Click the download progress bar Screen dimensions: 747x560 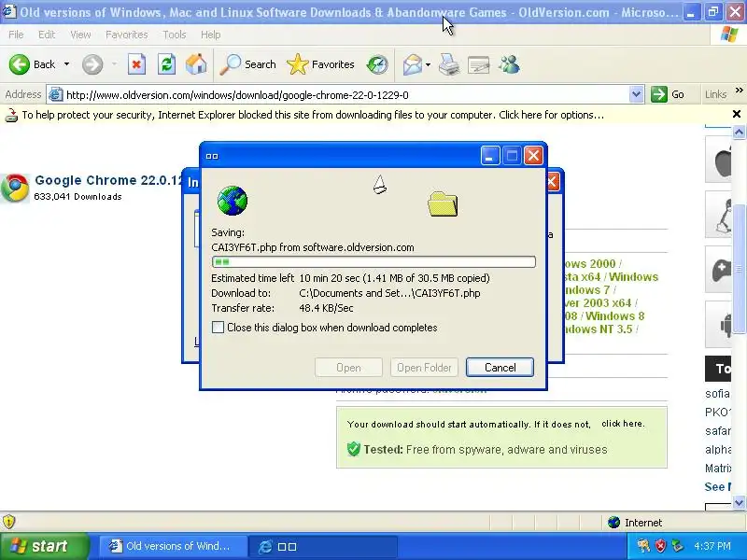point(373,261)
